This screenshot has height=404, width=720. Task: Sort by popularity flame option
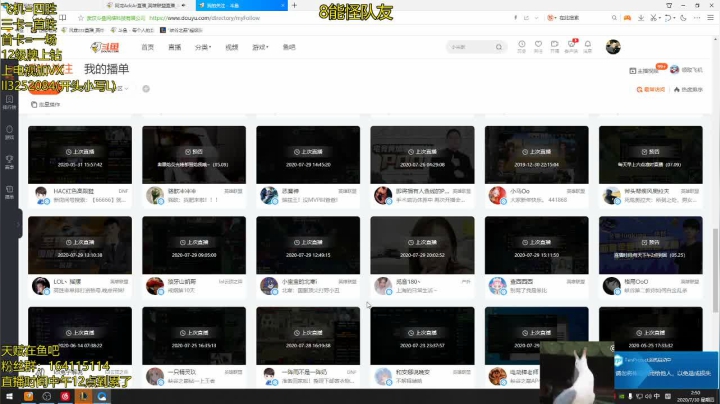pyautogui.click(x=688, y=90)
